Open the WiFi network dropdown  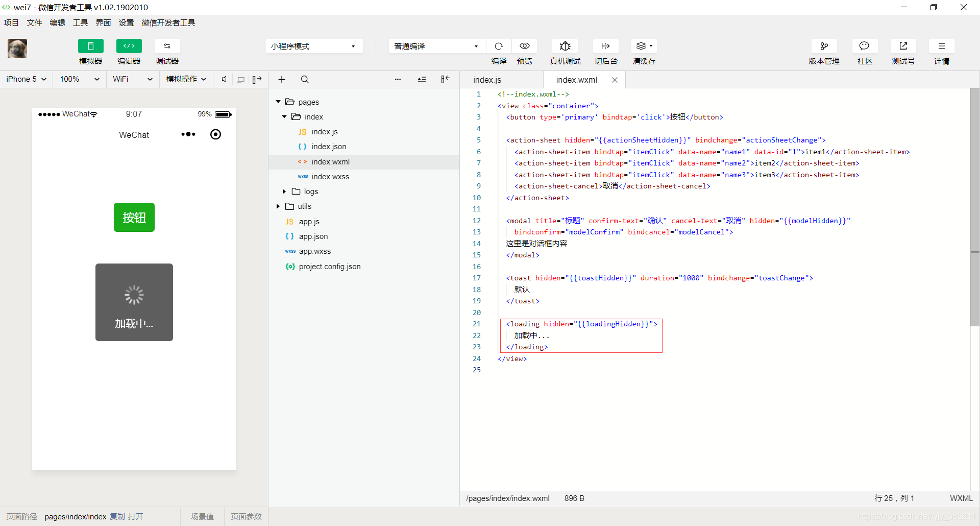click(x=133, y=79)
